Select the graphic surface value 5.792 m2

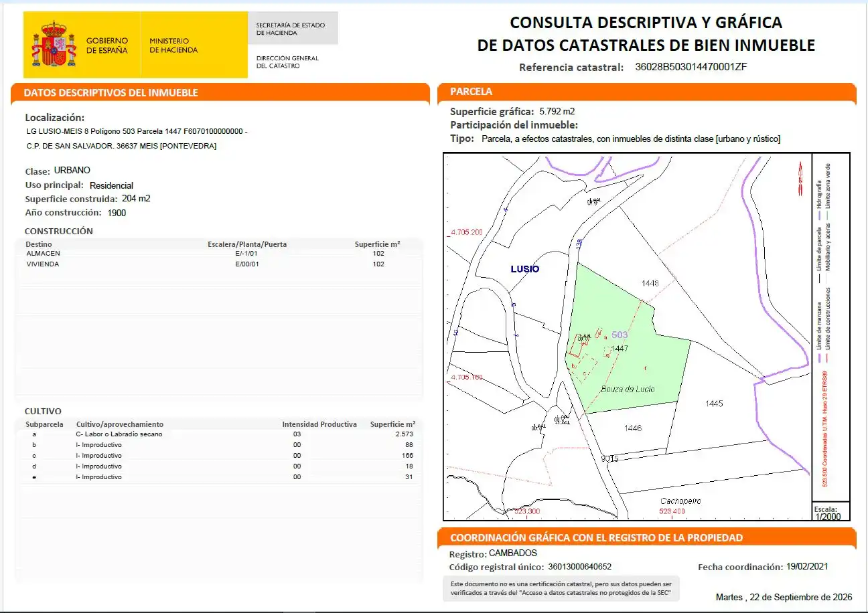557,112
